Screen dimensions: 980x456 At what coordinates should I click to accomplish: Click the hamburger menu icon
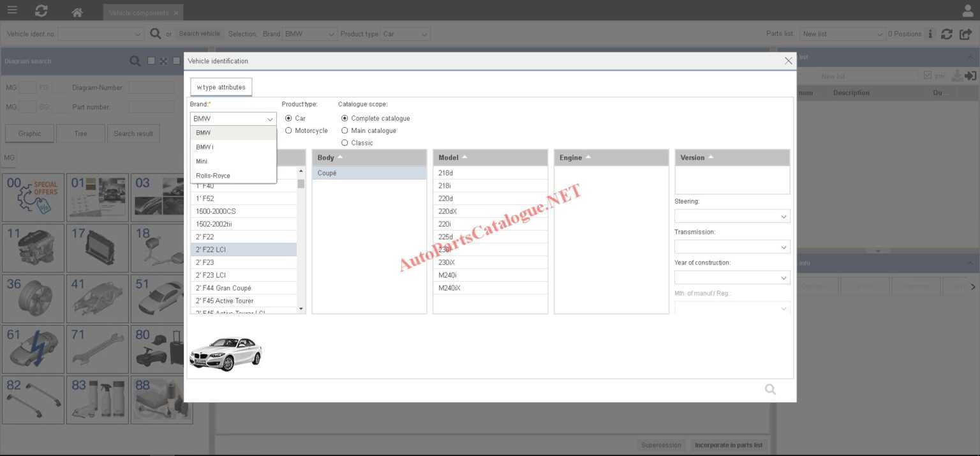coord(12,11)
